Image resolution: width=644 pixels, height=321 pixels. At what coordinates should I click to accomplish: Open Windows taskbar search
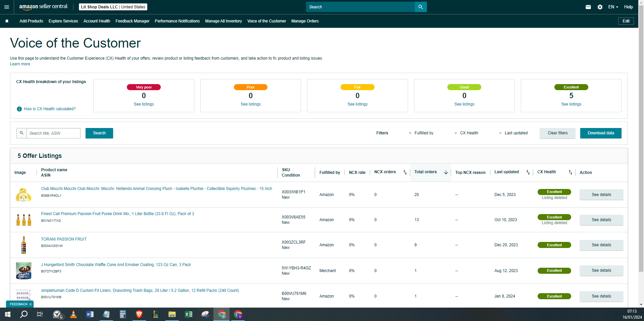pos(24,314)
